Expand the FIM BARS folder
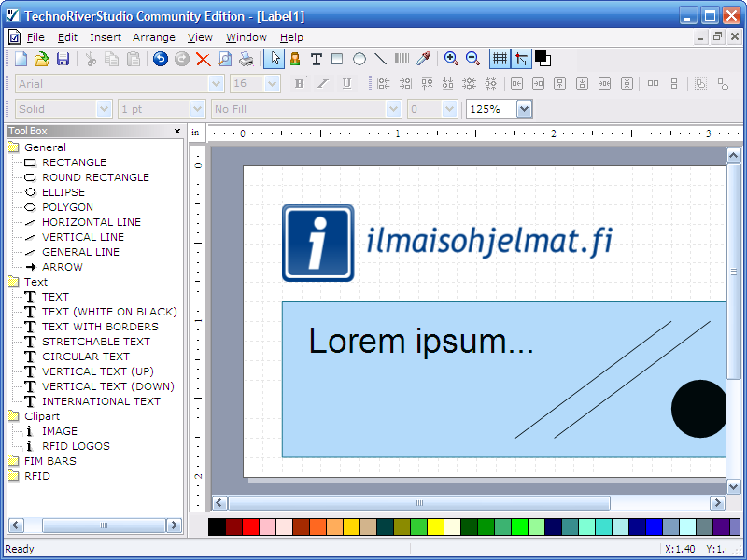The height and width of the screenshot is (560, 747). (x=14, y=461)
